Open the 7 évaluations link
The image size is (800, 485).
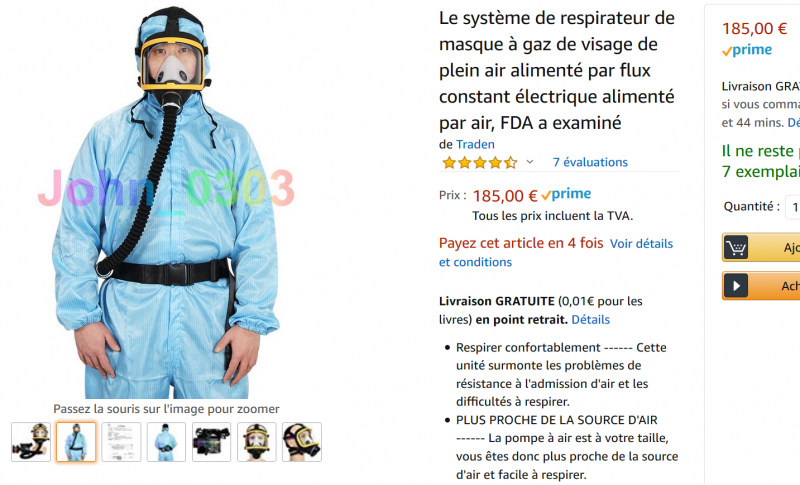tap(590, 162)
